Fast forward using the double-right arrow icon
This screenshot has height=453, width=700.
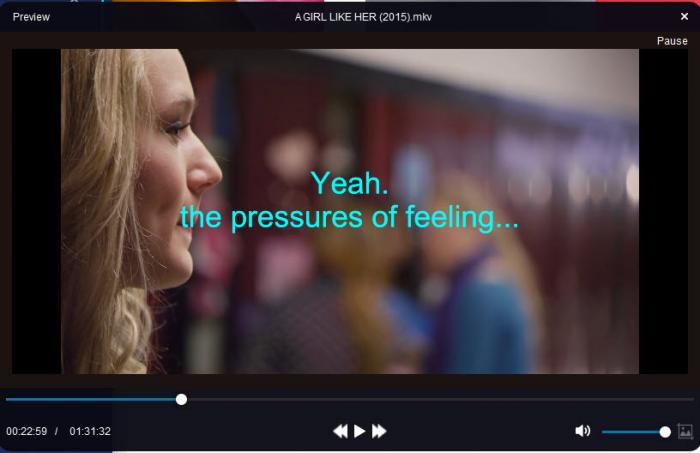point(379,431)
